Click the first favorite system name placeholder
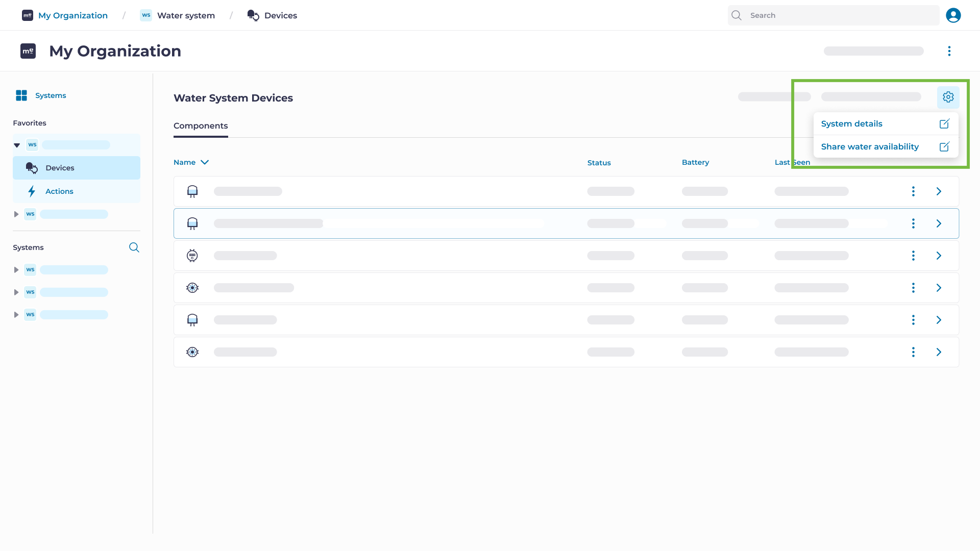 pyautogui.click(x=76, y=145)
